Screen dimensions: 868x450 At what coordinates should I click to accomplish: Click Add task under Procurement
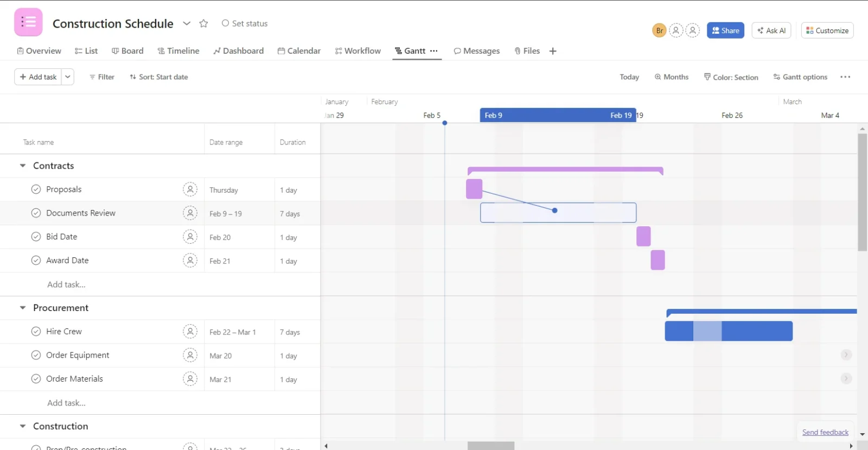click(x=66, y=403)
